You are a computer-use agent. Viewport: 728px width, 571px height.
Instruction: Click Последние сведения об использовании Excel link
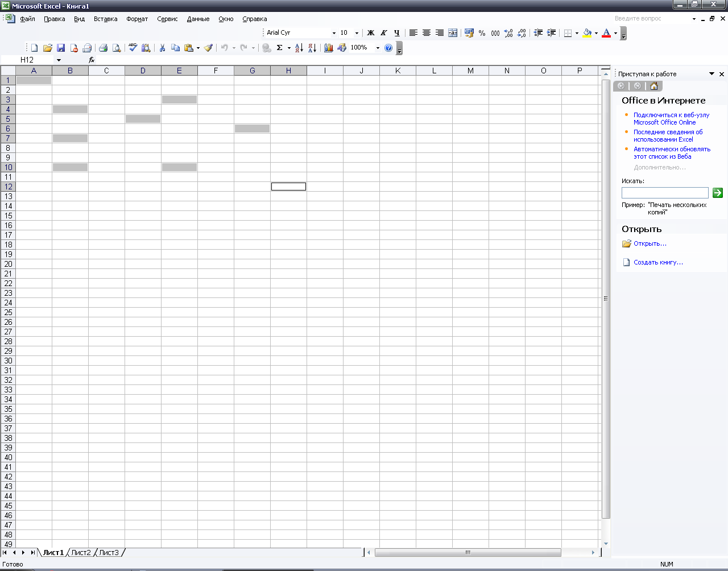coord(668,135)
